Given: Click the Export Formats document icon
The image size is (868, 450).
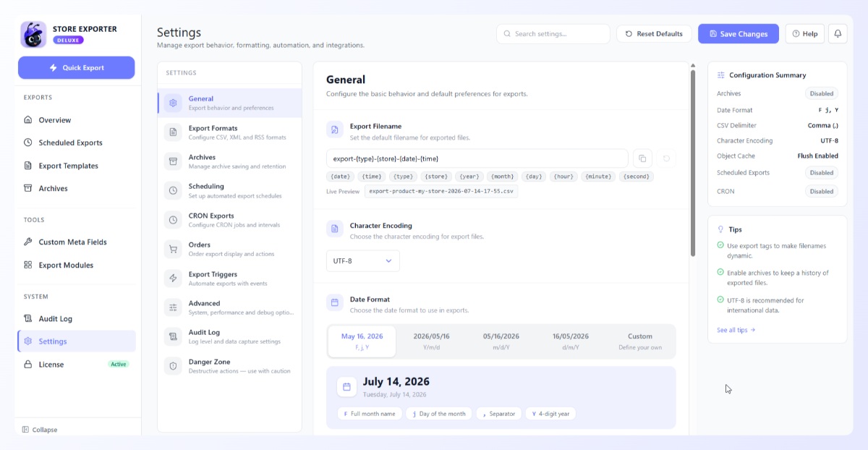Looking at the screenshot, I should tap(173, 132).
